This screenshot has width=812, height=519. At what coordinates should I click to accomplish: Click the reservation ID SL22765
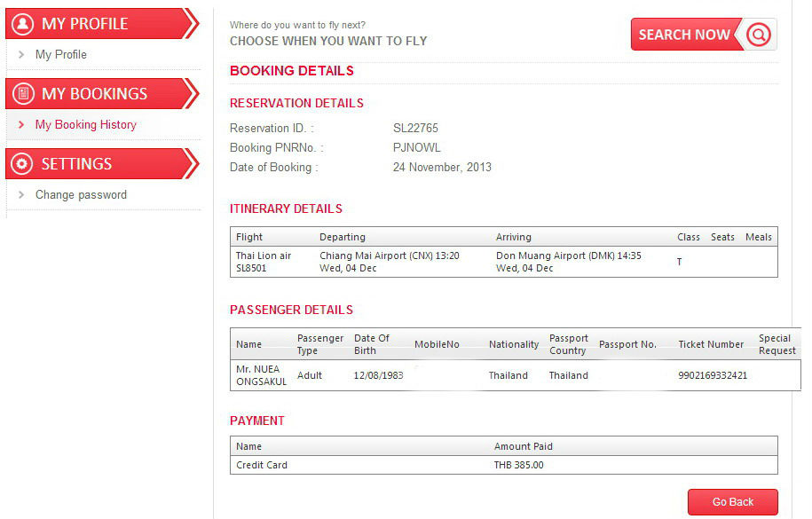415,129
